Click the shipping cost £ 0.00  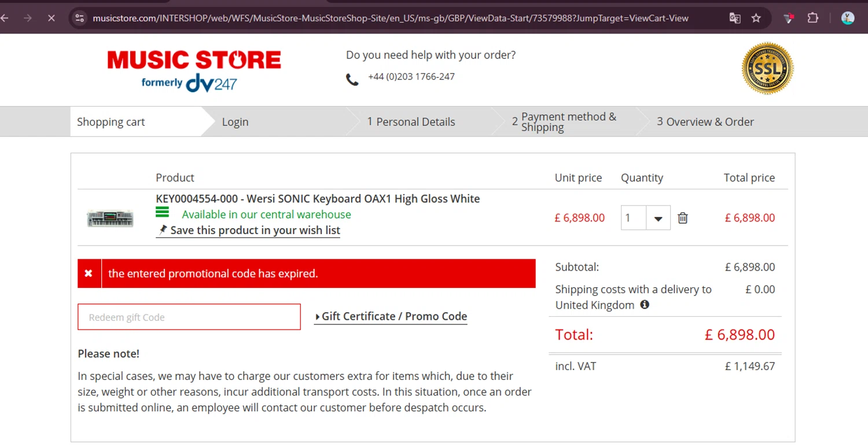pos(760,289)
